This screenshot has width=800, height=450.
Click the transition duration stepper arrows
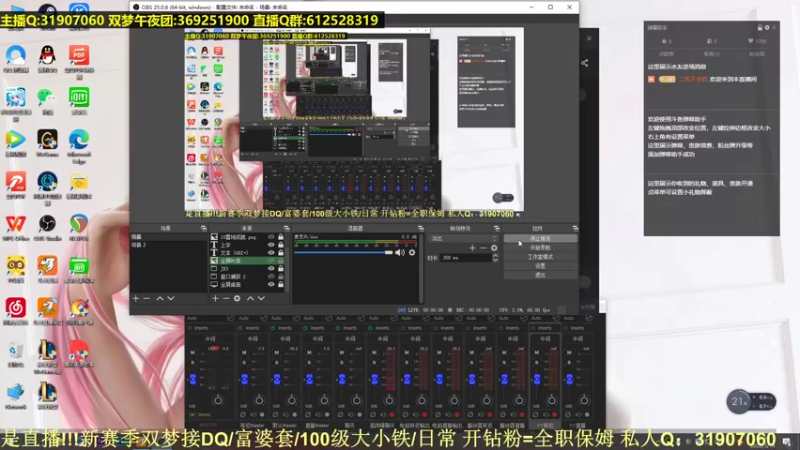coord(495,258)
